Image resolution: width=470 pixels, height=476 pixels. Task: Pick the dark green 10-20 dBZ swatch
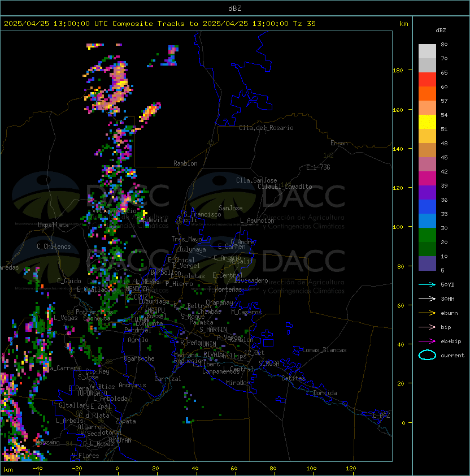pos(427,249)
